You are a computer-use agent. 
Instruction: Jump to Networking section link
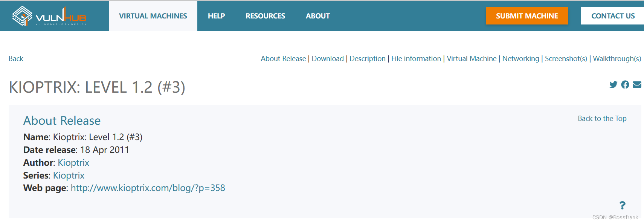tap(521, 58)
